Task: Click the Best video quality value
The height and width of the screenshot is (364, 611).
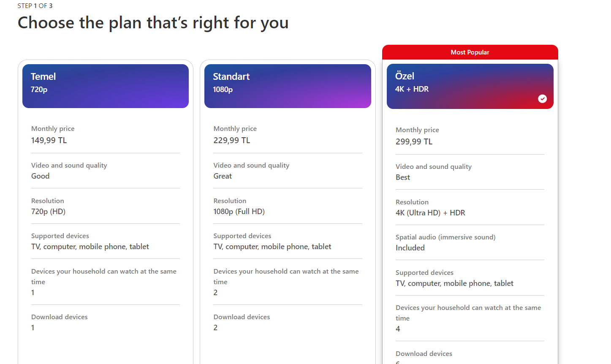Action: point(403,177)
